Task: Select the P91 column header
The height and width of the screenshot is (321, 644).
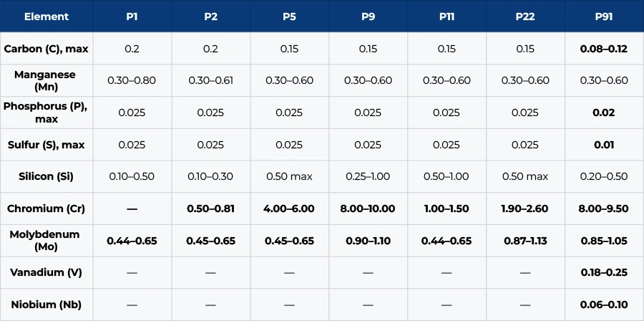Action: (604, 16)
